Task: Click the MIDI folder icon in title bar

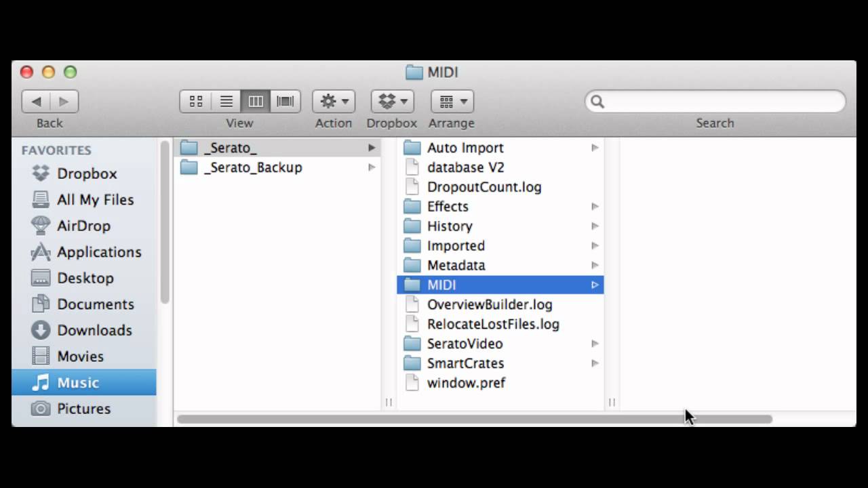Action: pos(414,73)
